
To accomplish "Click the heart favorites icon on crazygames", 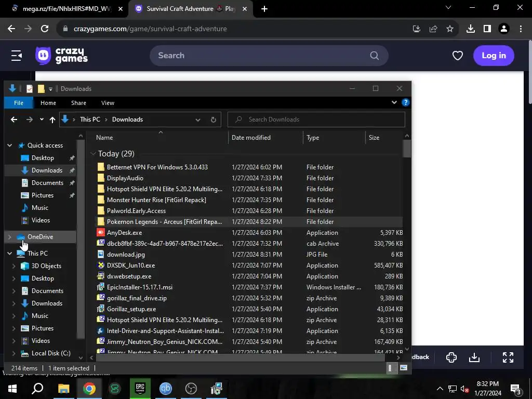I will click(x=457, y=56).
